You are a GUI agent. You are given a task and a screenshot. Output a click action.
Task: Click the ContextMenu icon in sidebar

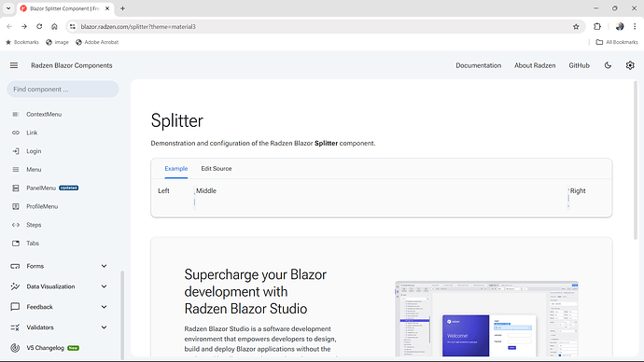point(16,114)
